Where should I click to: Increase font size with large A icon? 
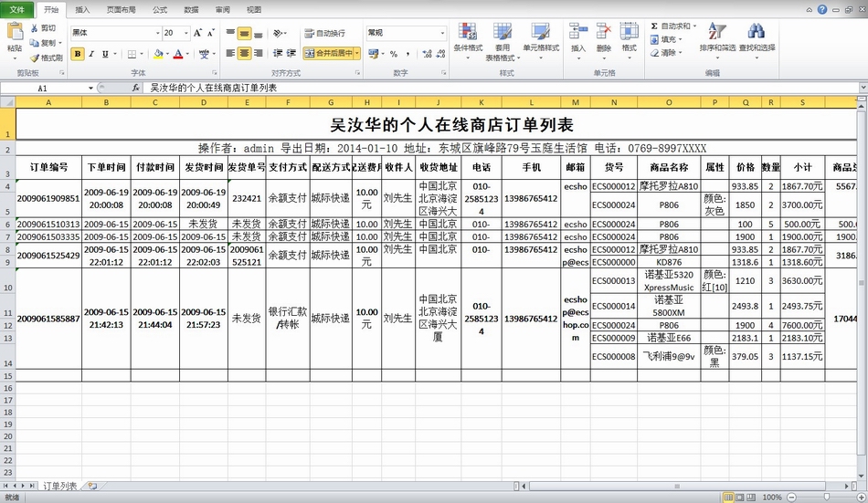coord(197,33)
